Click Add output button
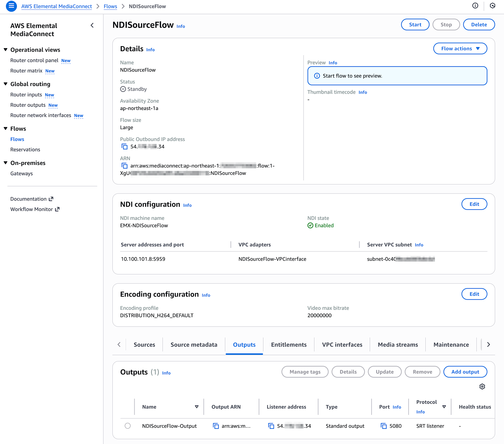The height and width of the screenshot is (444, 504). pos(465,372)
